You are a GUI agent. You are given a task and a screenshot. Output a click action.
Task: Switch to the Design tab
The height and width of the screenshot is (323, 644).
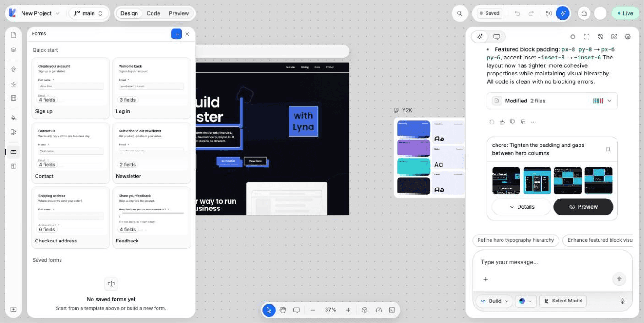tap(129, 13)
